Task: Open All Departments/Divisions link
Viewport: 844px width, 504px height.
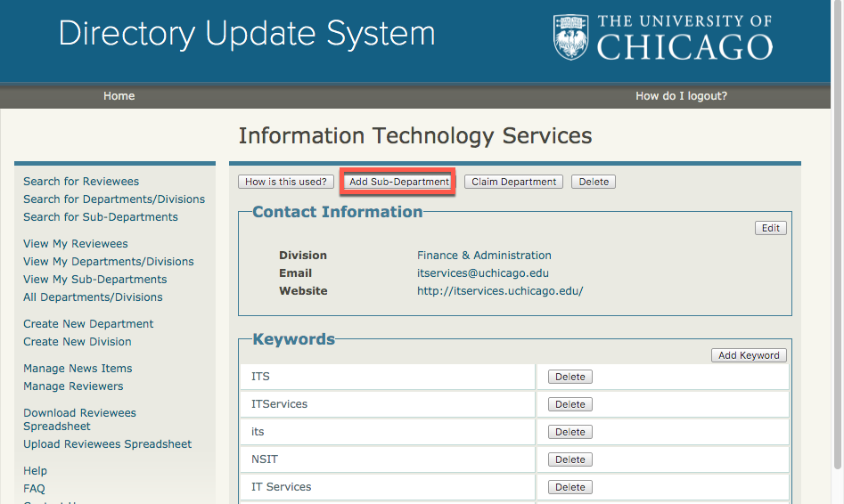Action: [x=93, y=297]
